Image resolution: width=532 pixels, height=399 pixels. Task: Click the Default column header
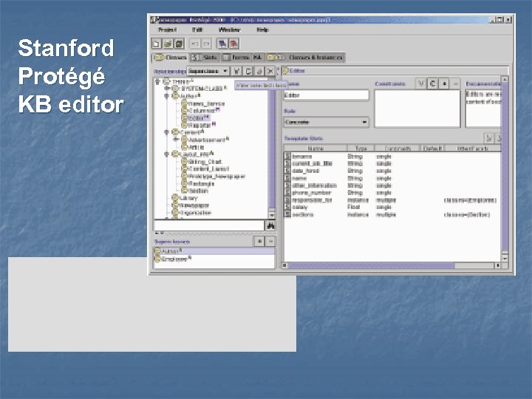(432, 149)
